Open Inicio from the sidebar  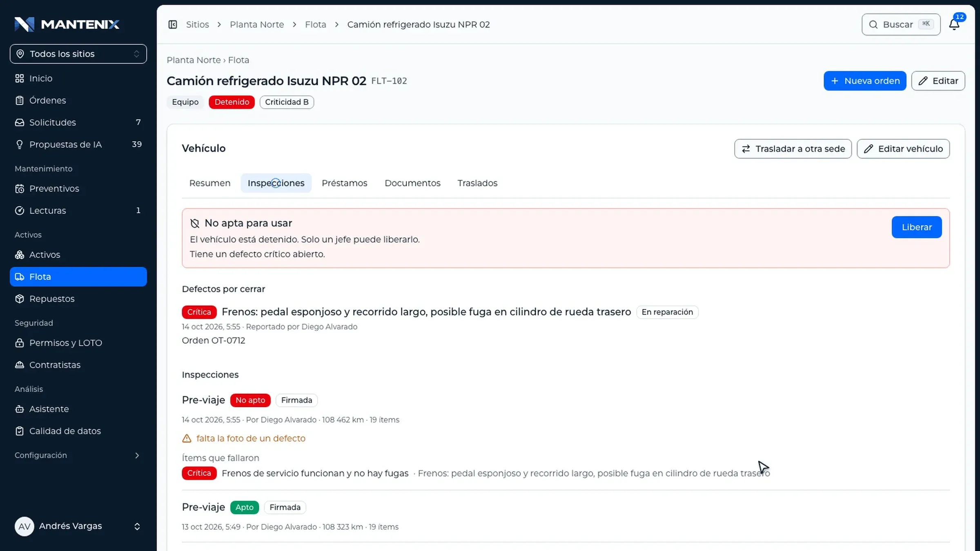78,78
